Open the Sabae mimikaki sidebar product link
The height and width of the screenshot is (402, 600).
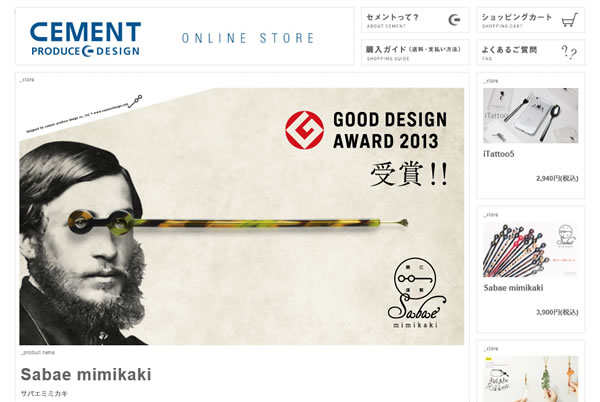click(513, 288)
